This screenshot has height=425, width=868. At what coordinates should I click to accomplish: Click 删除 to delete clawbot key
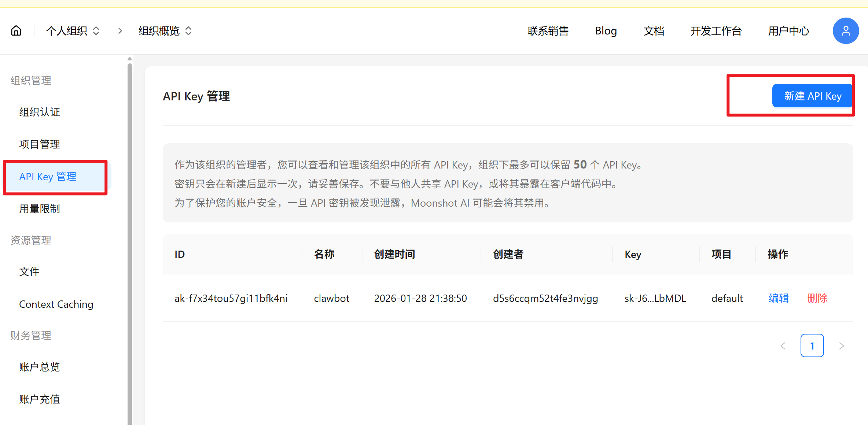(817, 298)
